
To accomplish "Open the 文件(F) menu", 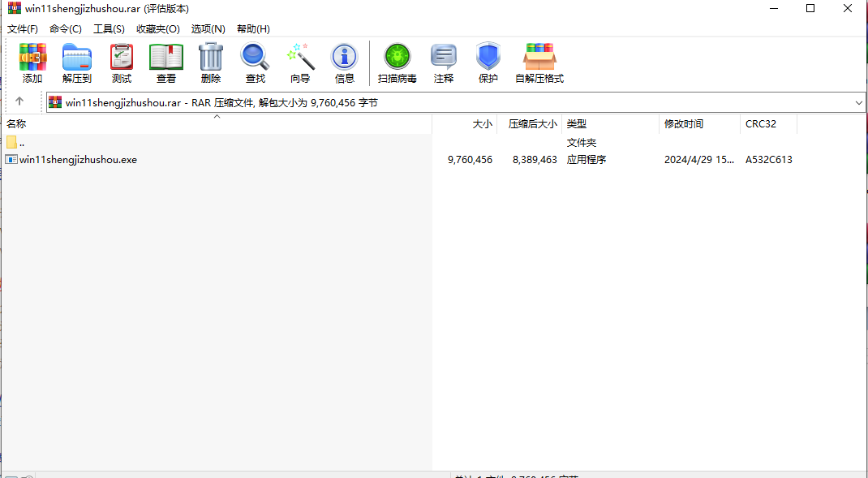I will [23, 28].
